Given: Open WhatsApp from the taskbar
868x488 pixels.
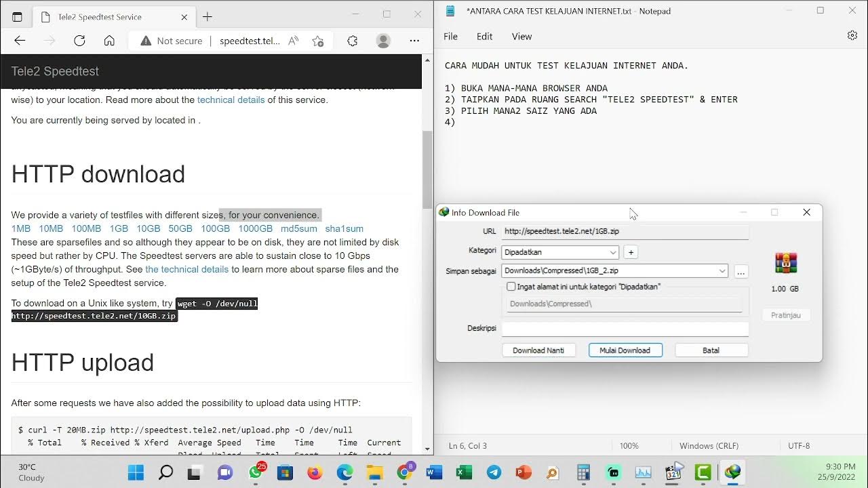Looking at the screenshot, I should 256,472.
